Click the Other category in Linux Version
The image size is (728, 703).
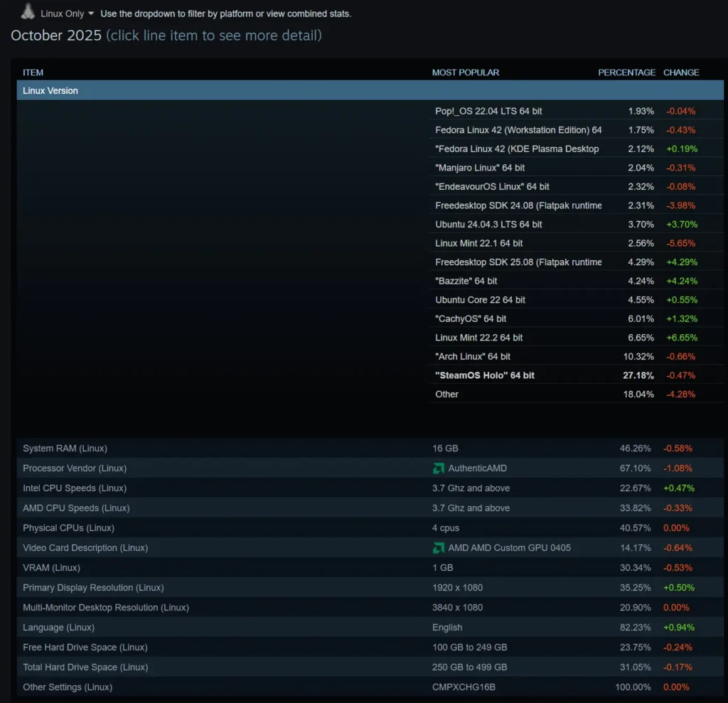point(446,394)
